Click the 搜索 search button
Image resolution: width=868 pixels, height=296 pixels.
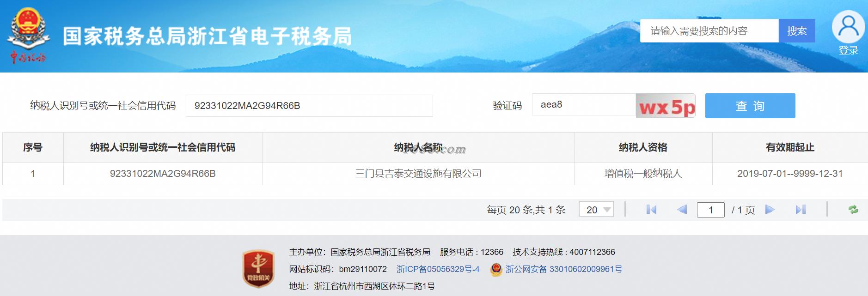(x=797, y=31)
